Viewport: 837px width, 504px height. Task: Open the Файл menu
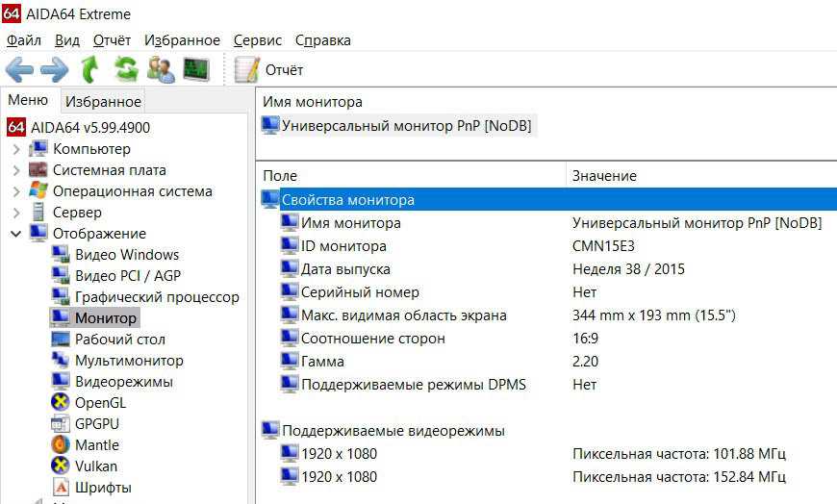[x=24, y=40]
